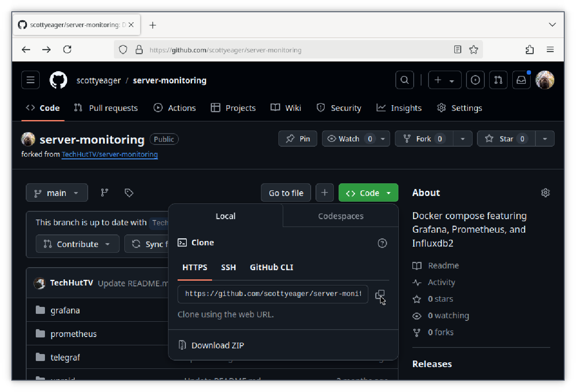This screenshot has height=392, width=576.
Task: Select the HTTPS clone URL field
Action: pyautogui.click(x=273, y=294)
